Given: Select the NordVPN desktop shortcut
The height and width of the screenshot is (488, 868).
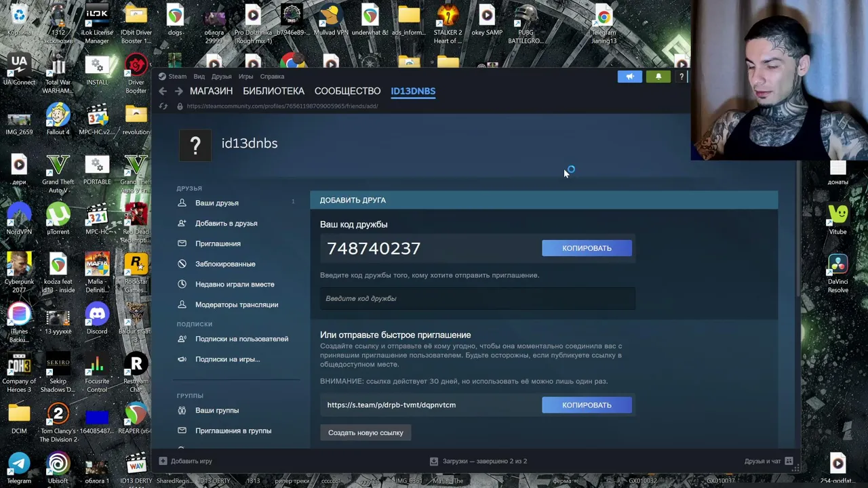Looking at the screenshot, I should pyautogui.click(x=19, y=220).
